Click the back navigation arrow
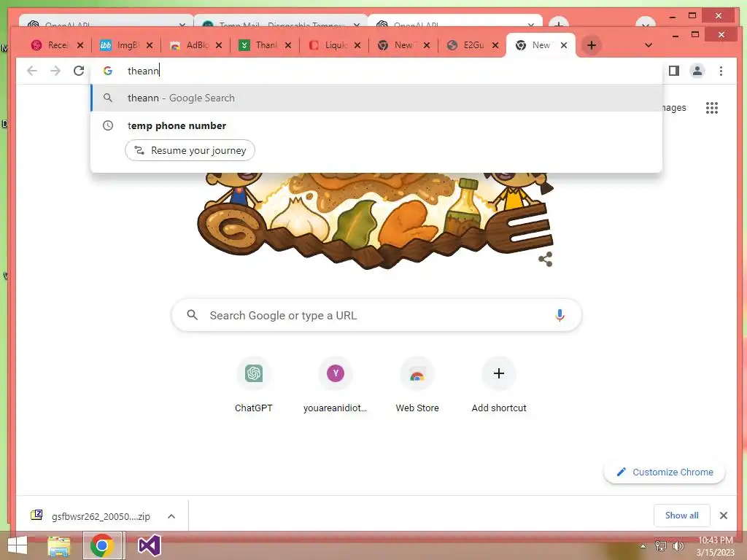747x560 pixels. click(x=32, y=71)
